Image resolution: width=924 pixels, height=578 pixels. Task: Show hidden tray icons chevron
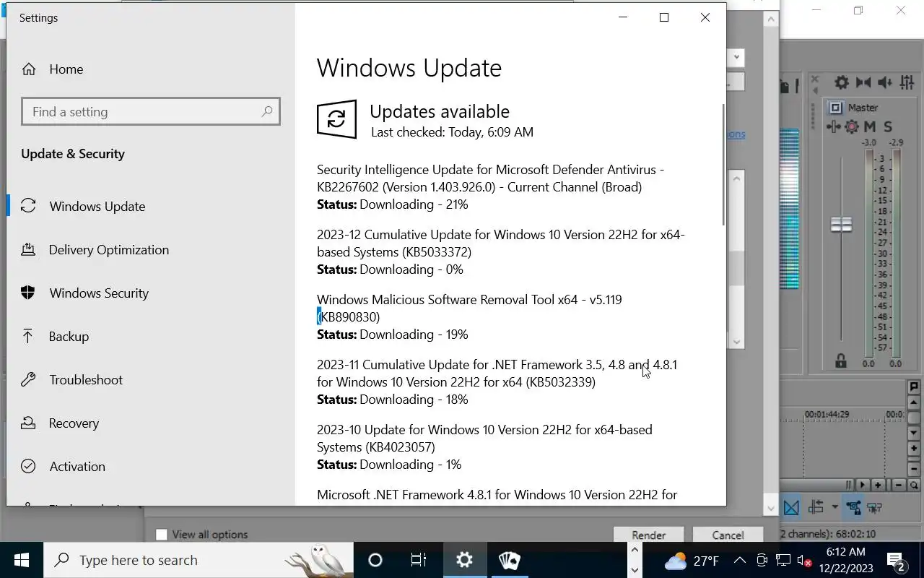(740, 560)
